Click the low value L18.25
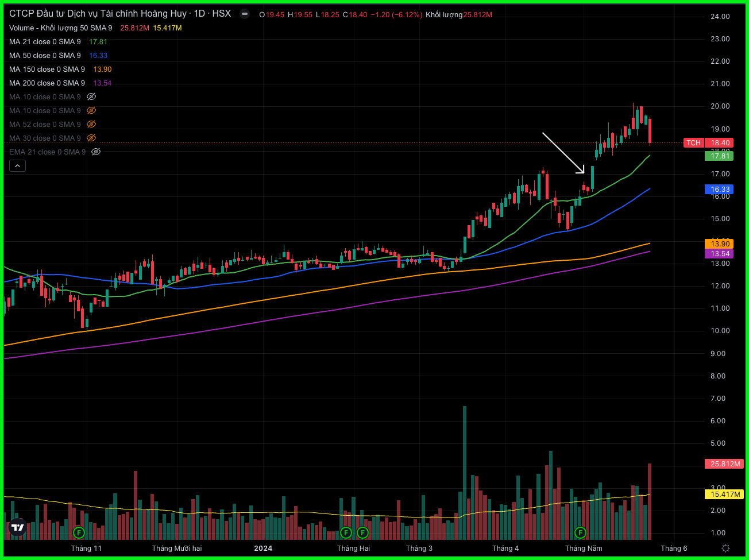The image size is (749, 560). [327, 15]
